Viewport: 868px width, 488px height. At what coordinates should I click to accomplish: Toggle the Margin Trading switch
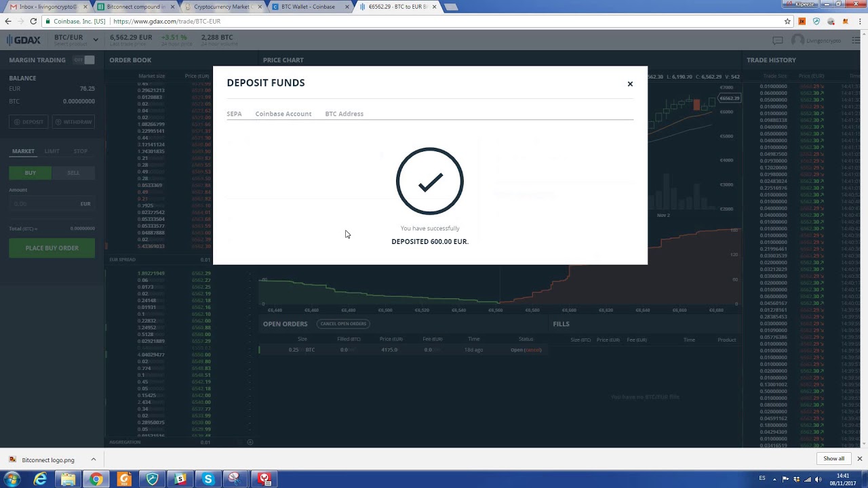(84, 60)
